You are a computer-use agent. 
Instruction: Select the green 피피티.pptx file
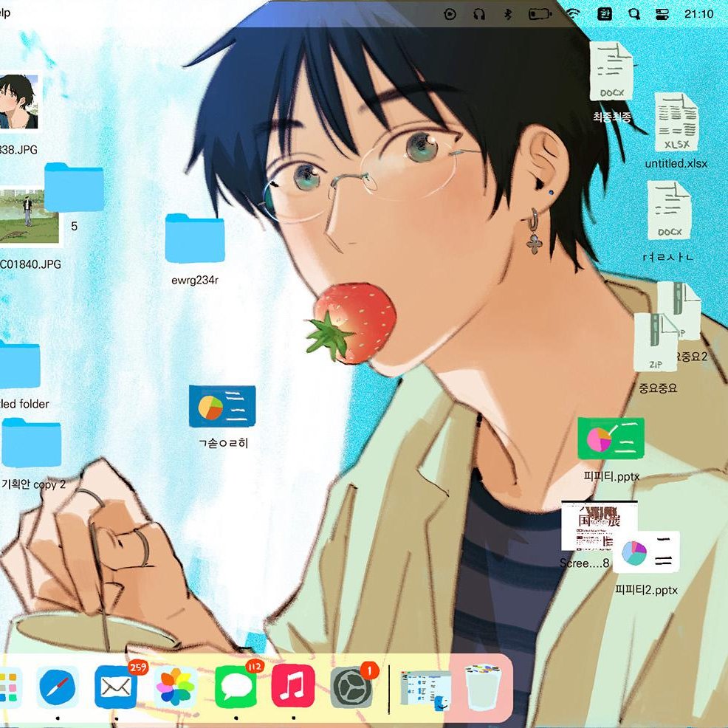(x=611, y=439)
